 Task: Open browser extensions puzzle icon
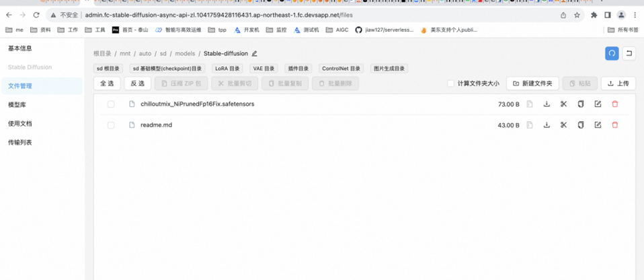pyautogui.click(x=594, y=15)
